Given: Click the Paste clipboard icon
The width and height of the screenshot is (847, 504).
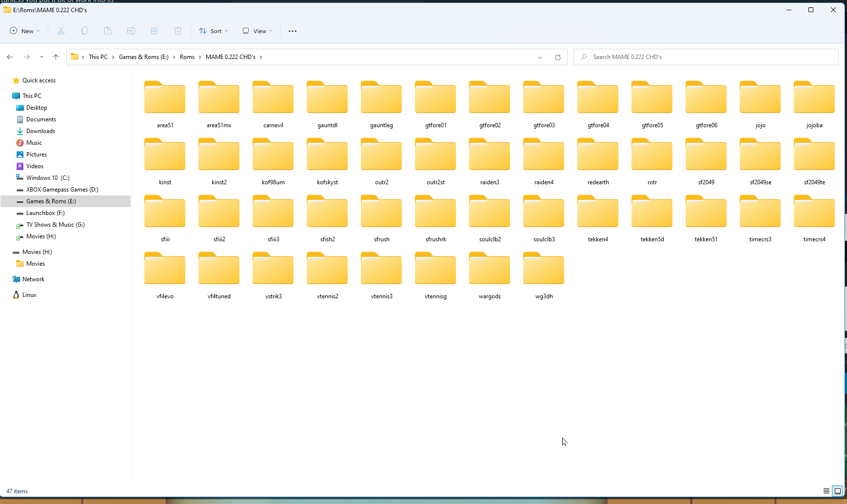Looking at the screenshot, I should [108, 31].
